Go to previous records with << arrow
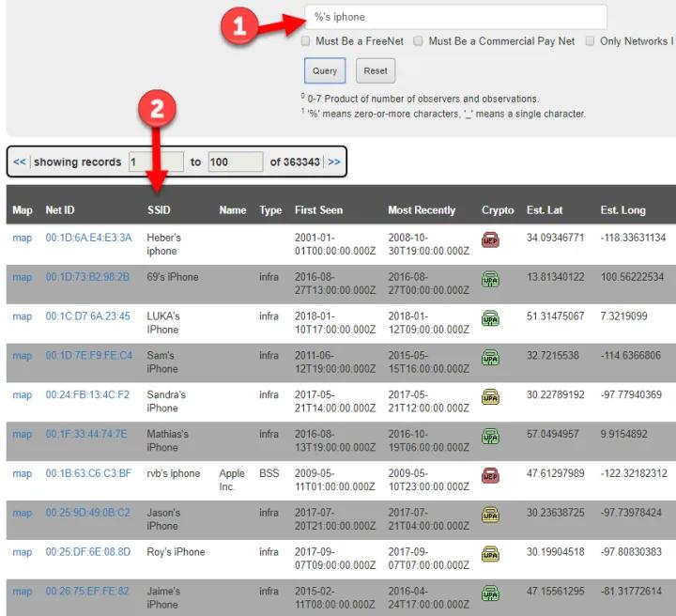Image resolution: width=676 pixels, height=616 pixels. pos(20,162)
